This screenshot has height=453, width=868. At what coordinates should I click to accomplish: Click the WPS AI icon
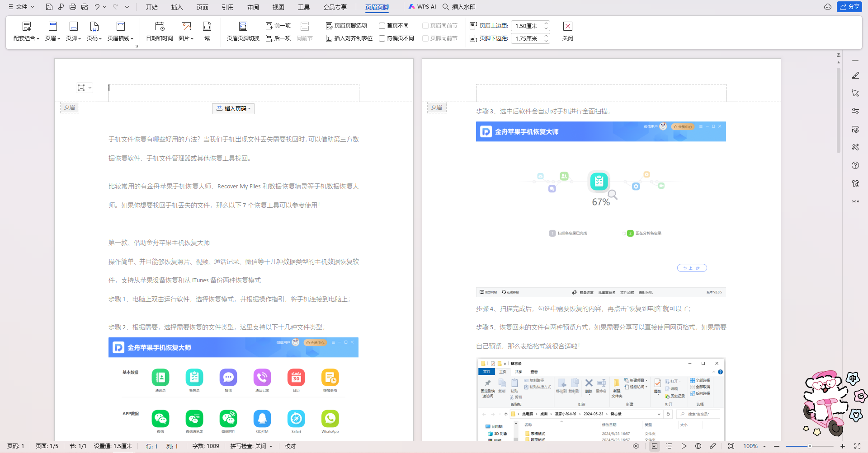(422, 7)
